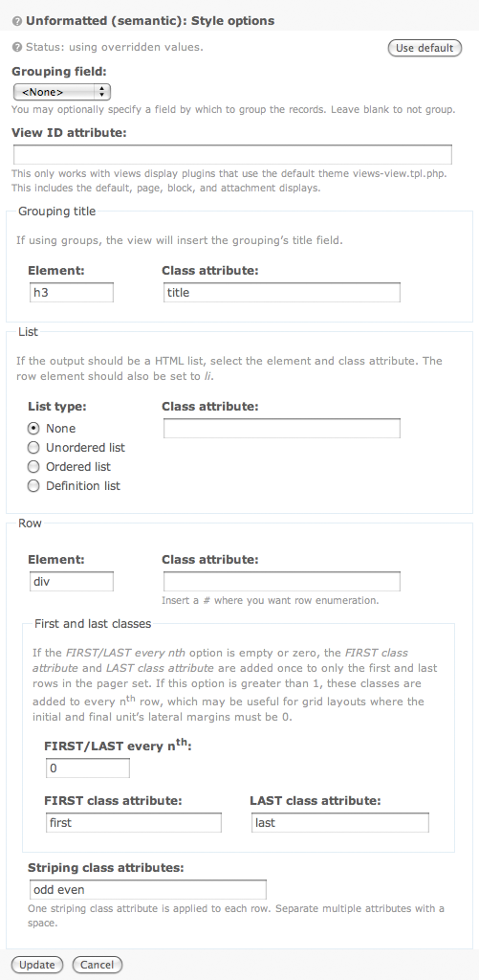Click the Use default button
This screenshot has height=980, width=479.
(425, 48)
